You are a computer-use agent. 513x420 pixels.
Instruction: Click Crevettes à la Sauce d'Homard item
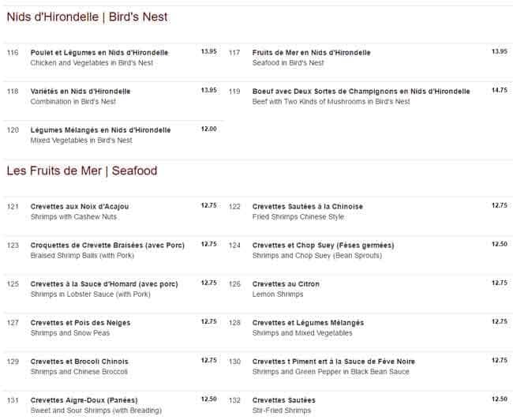click(104, 283)
